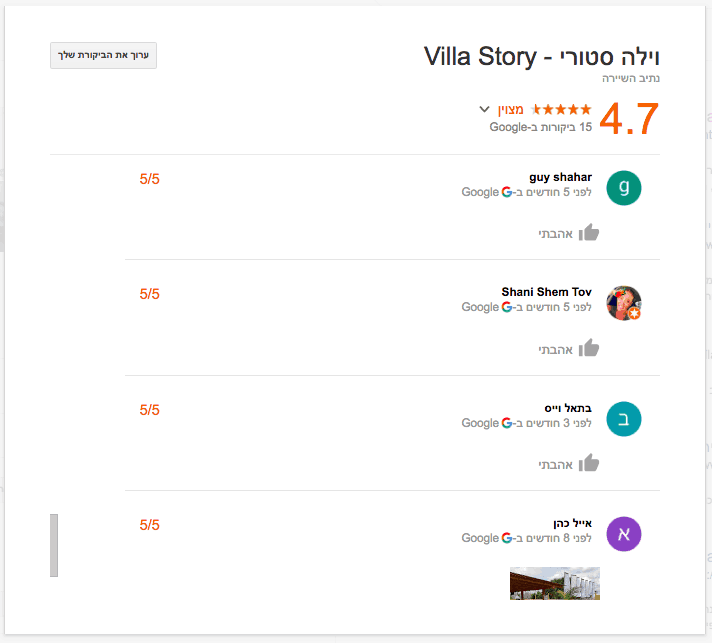Click the ערוך את הביקורת שלך button
Viewport: 712px width, 643px height.
click(103, 56)
